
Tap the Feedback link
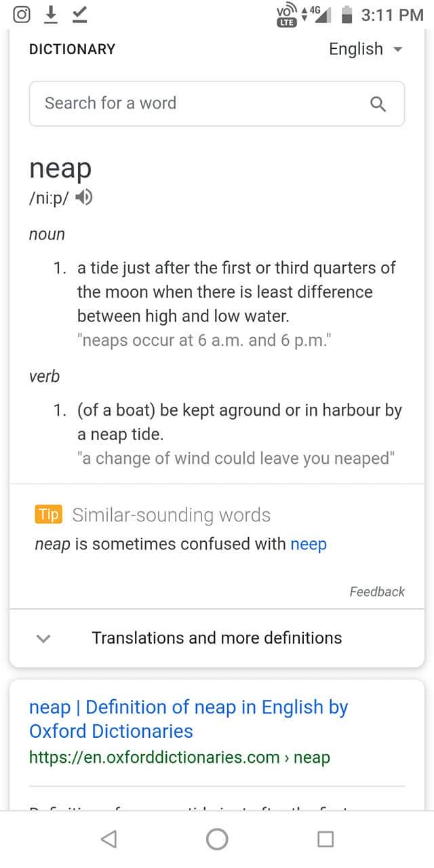coord(377,591)
